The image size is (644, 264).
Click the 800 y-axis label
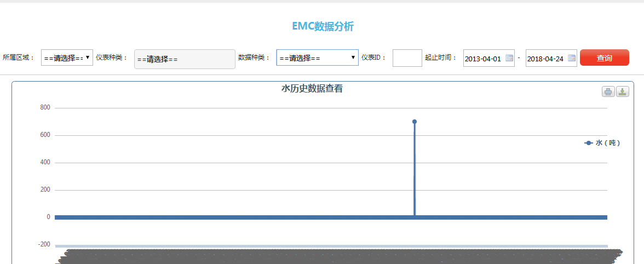[x=45, y=107]
